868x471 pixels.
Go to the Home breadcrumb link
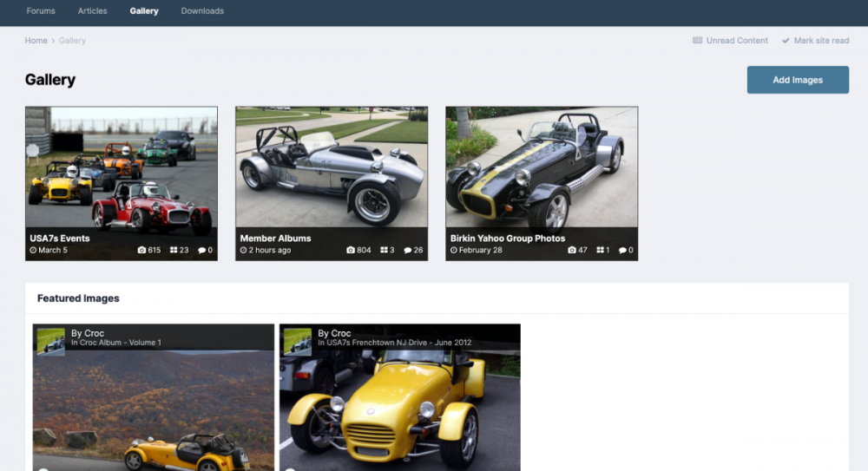tap(36, 41)
